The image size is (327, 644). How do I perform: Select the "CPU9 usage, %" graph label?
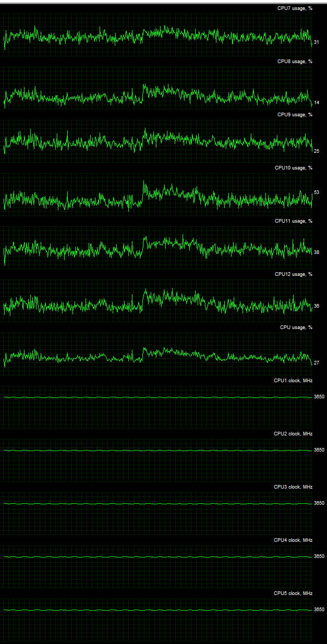click(295, 115)
